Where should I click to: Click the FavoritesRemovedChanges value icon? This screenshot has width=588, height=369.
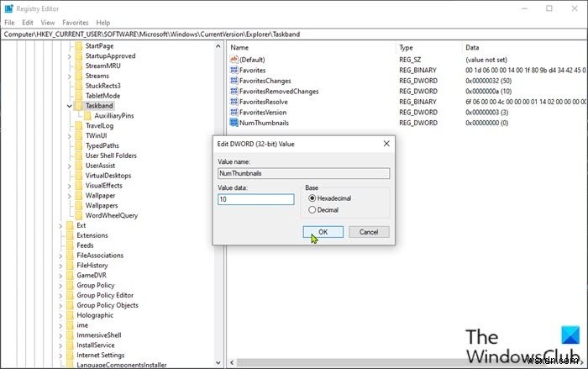click(234, 91)
